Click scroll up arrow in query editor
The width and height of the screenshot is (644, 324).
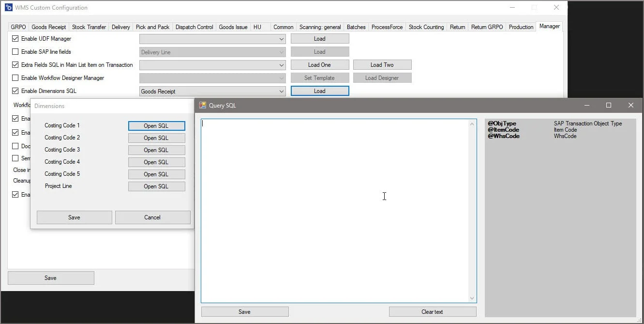pos(473,124)
